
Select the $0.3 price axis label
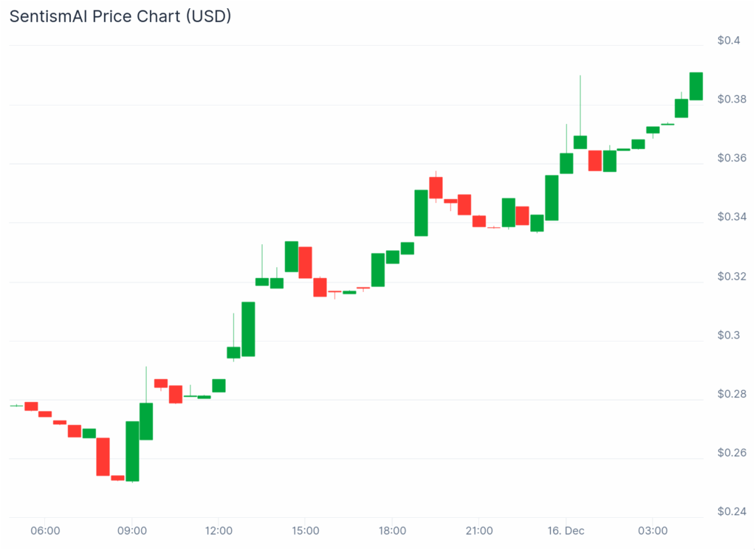(729, 335)
